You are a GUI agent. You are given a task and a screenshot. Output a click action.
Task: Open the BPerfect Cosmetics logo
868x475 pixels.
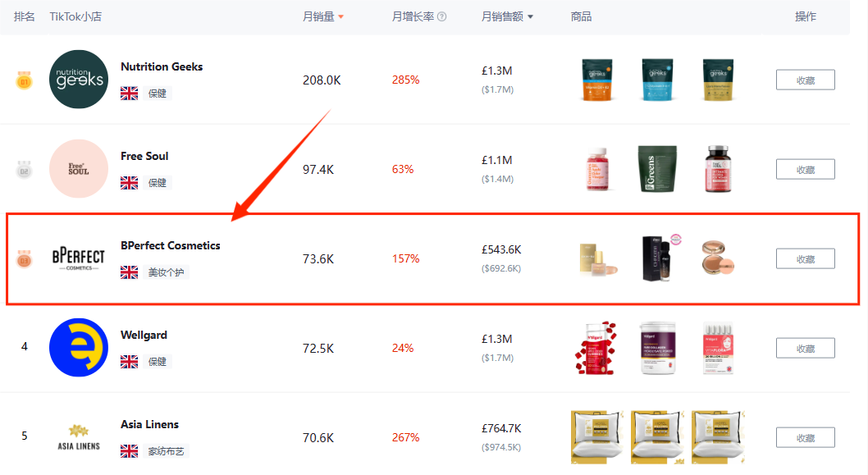click(79, 258)
